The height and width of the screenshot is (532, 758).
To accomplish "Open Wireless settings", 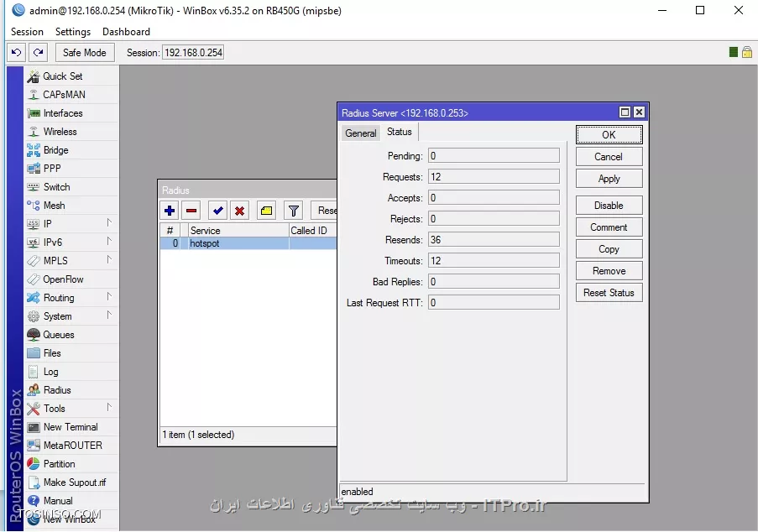I will point(71,132).
